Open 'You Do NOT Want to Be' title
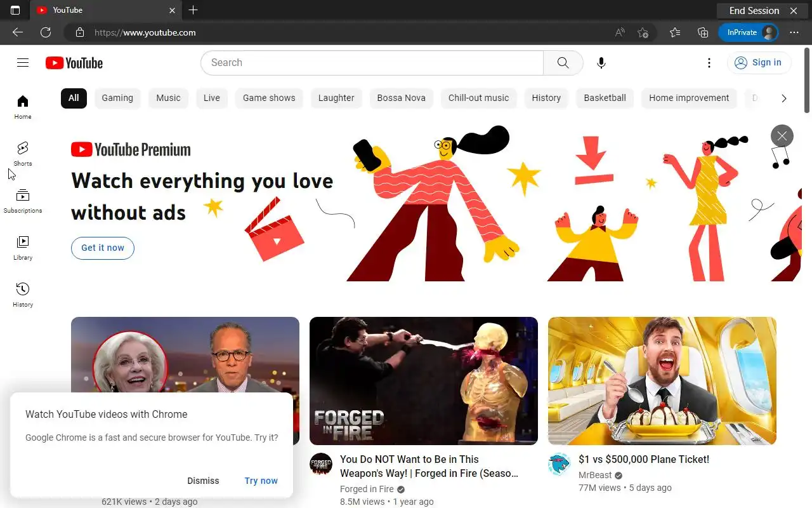Screen dimensions: 812x508 (429, 466)
